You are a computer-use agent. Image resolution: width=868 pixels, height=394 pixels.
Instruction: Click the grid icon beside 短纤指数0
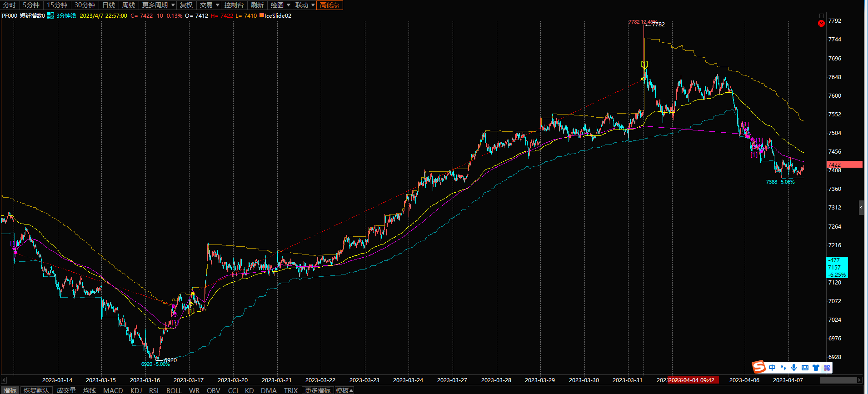[x=50, y=16]
